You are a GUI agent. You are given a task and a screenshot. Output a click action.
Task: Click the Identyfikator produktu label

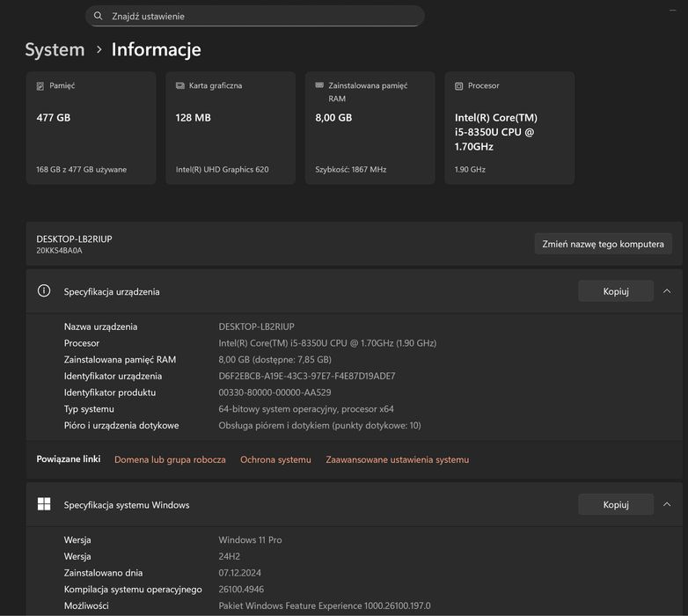pyautogui.click(x=110, y=392)
